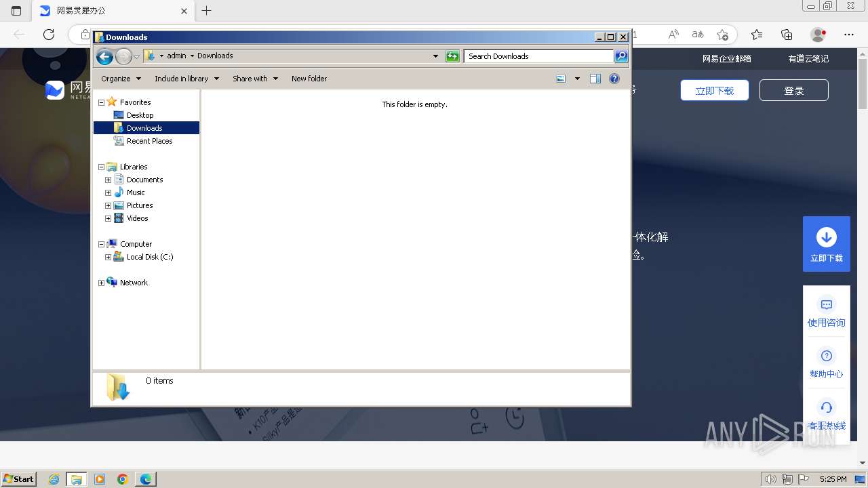Open the recent pages dropdown arrow
Screen dimensions: 868x488
pos(136,56)
